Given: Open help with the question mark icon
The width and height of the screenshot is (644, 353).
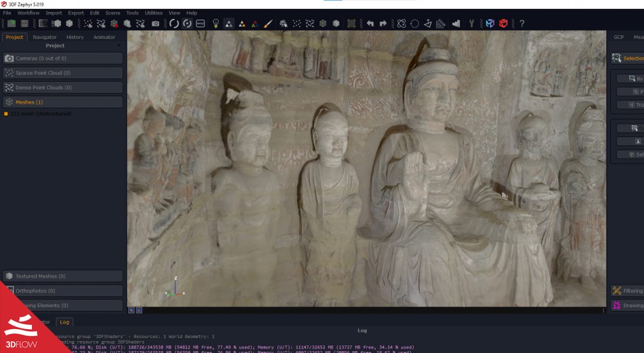Looking at the screenshot, I should point(521,23).
